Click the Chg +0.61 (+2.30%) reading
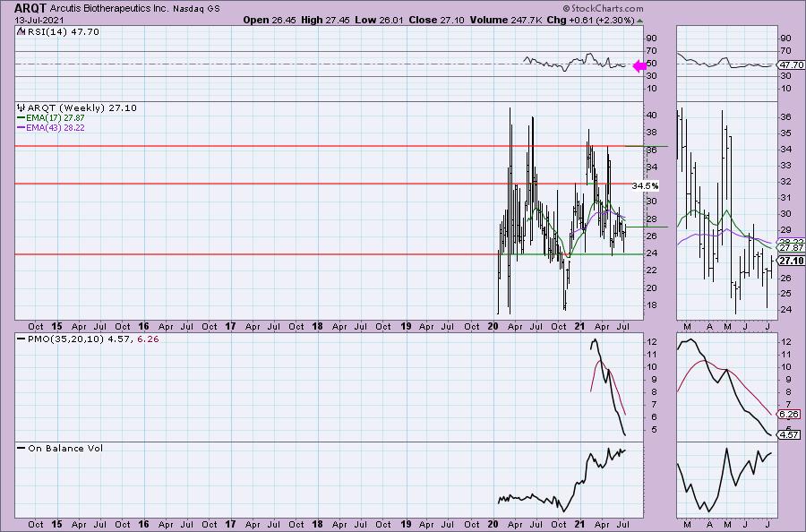The image size is (806, 532). (590, 20)
